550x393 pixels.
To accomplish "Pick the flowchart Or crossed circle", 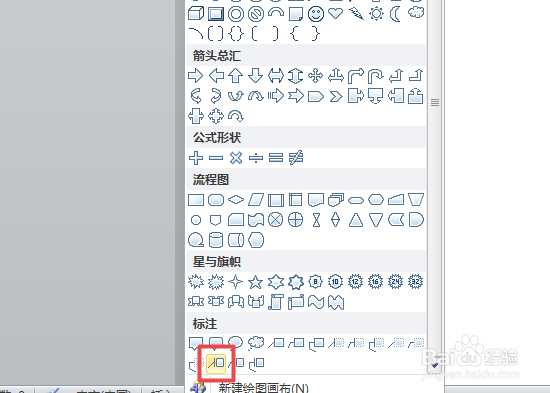I will (x=296, y=220).
